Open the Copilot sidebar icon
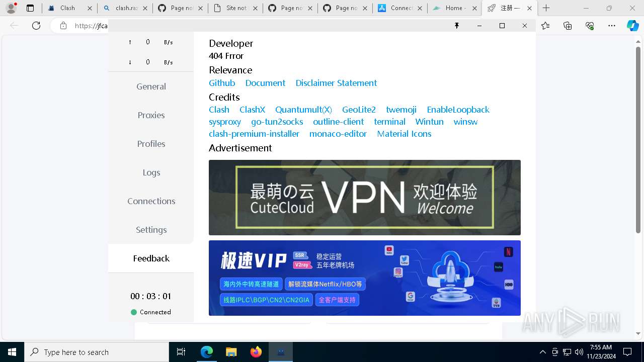The width and height of the screenshot is (644, 362). (x=632, y=26)
